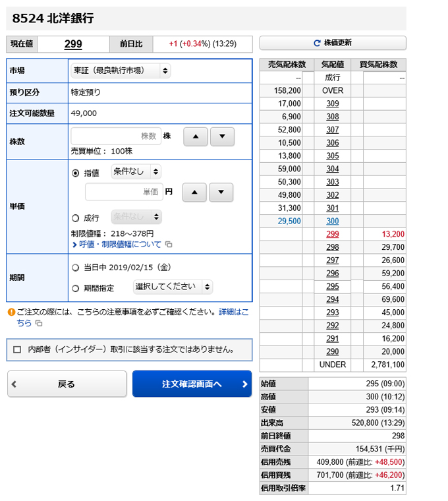Select quote price 301
448x501 pixels.
point(333,208)
